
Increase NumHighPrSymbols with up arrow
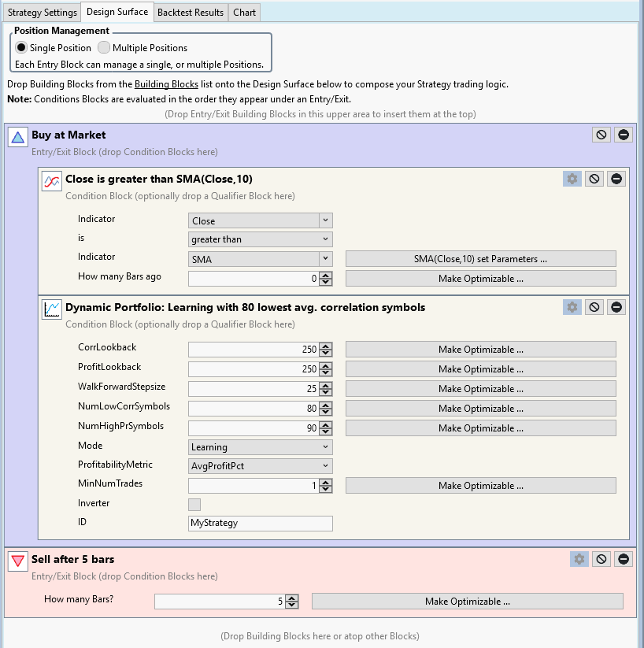click(x=326, y=425)
